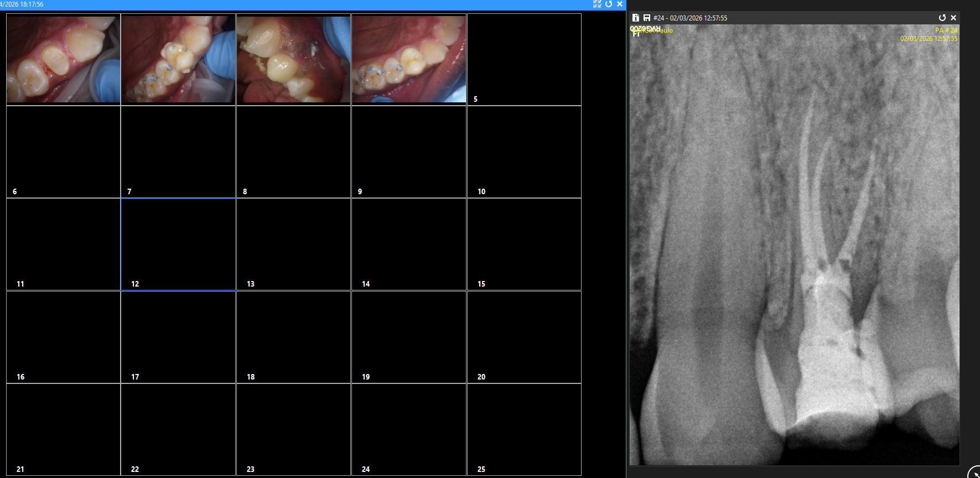Select highlighted image slot 12
Image resolution: width=980 pixels, height=478 pixels.
(x=178, y=244)
